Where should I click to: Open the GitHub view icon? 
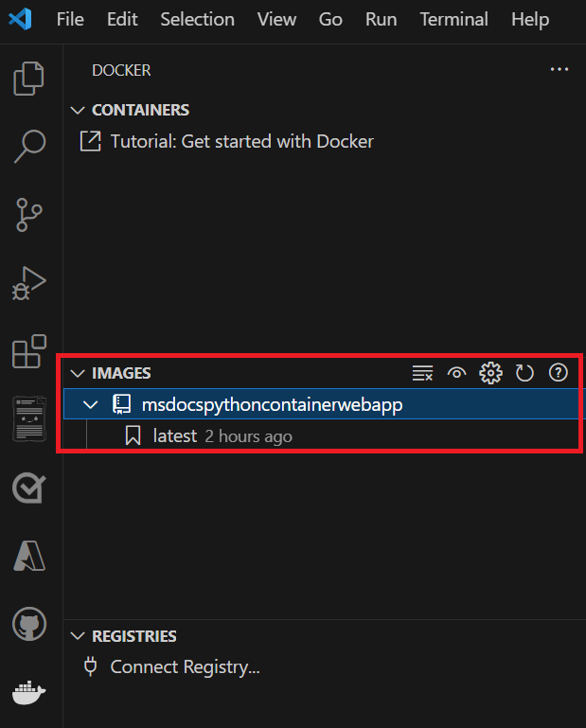point(29,624)
